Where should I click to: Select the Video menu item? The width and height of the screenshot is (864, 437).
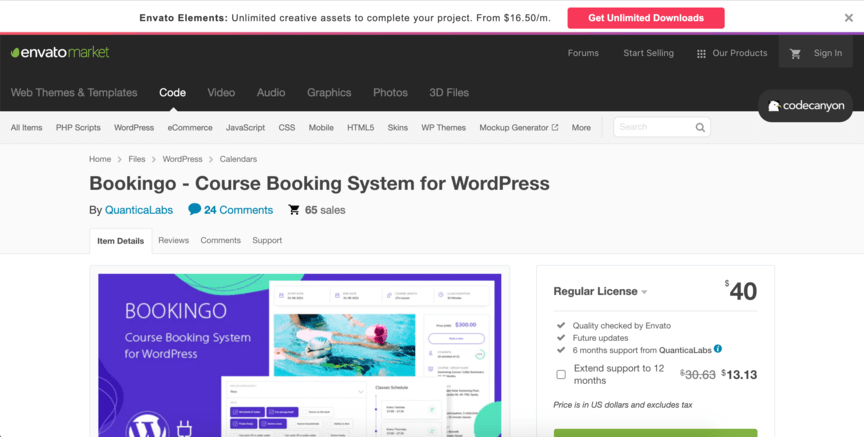[221, 93]
